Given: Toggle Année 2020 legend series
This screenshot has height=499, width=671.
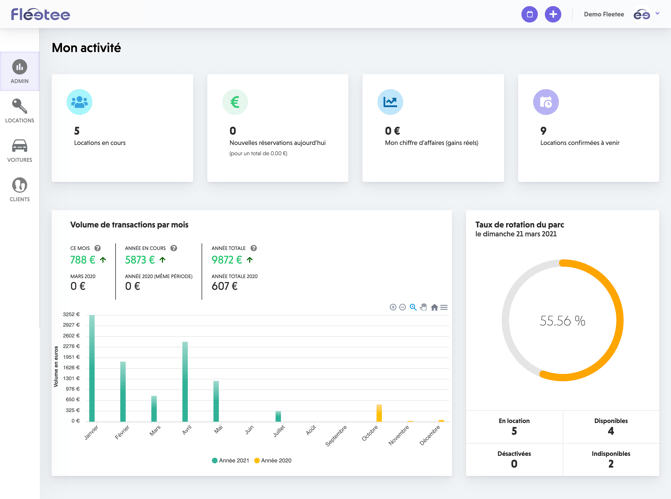Looking at the screenshot, I should coord(273,460).
